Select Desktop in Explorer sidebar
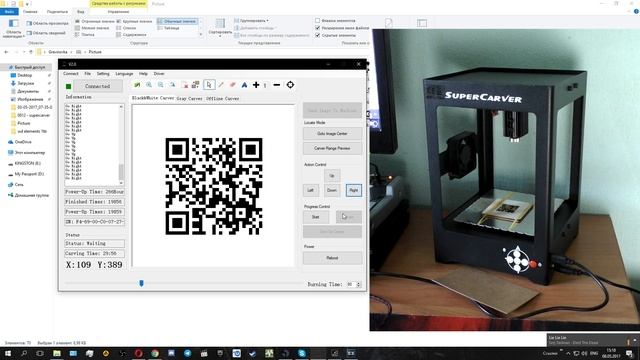This screenshot has width=640, height=360. (24, 76)
